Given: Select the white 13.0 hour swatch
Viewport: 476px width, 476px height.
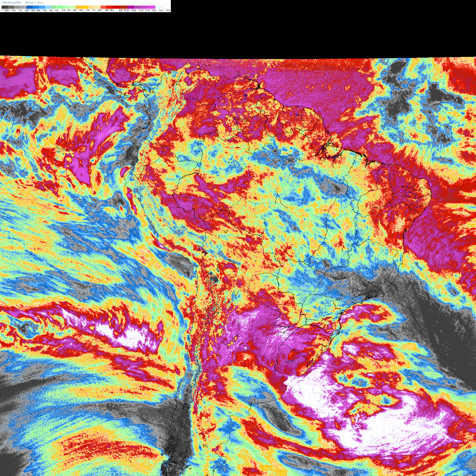Looking at the screenshot, I should click(x=166, y=7).
